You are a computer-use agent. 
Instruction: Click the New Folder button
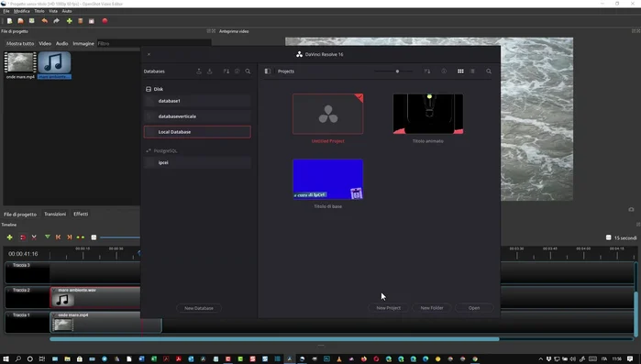pyautogui.click(x=432, y=308)
